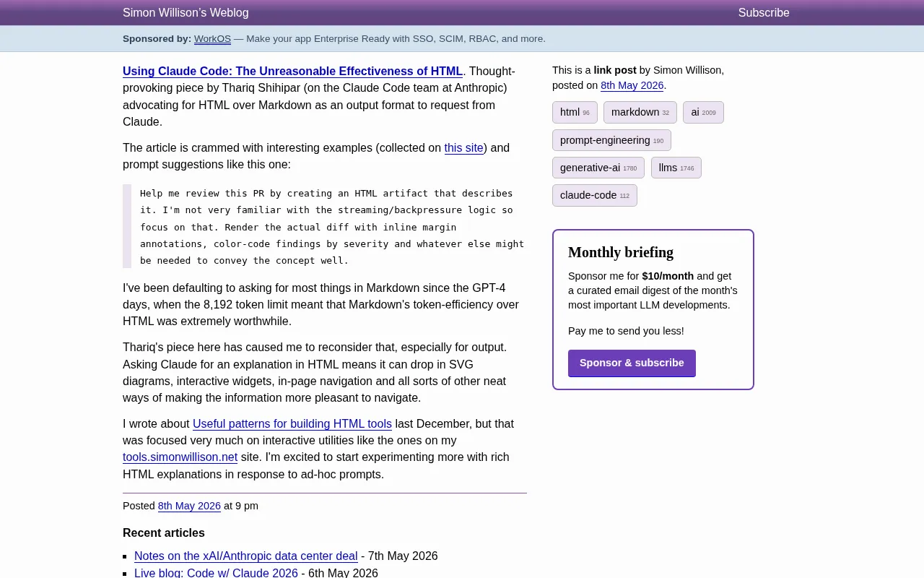Open Notes on xAI/Anthropic data center deal

point(246,556)
